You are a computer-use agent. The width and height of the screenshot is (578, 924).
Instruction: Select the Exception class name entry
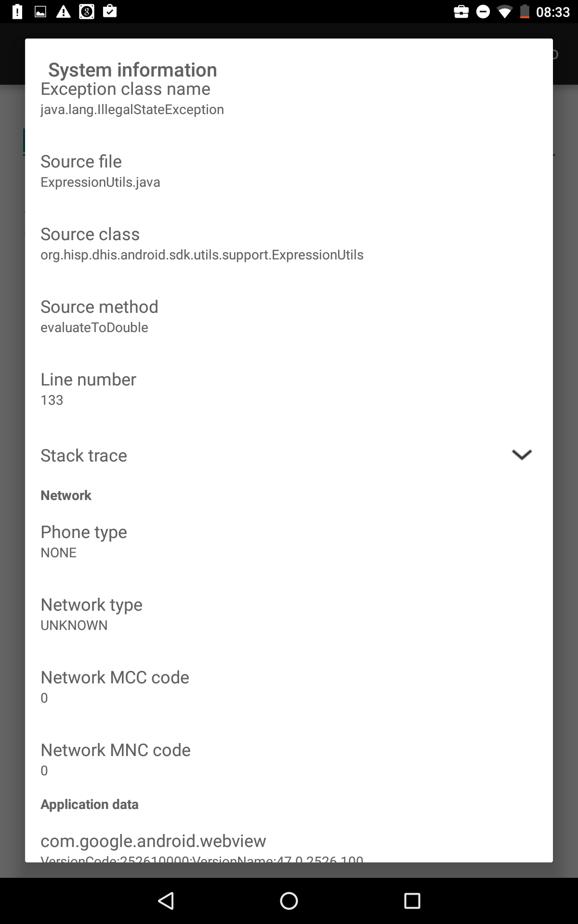(x=132, y=99)
